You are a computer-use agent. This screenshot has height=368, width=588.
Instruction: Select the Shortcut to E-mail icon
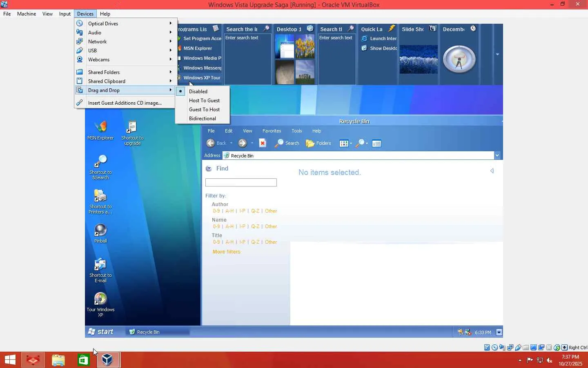100,270
